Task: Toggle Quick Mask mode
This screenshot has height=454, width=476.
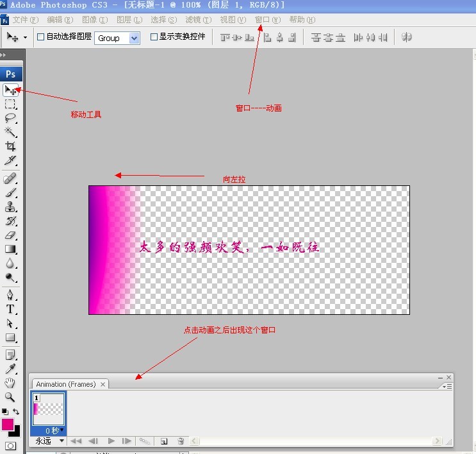Action: pyautogui.click(x=11, y=446)
